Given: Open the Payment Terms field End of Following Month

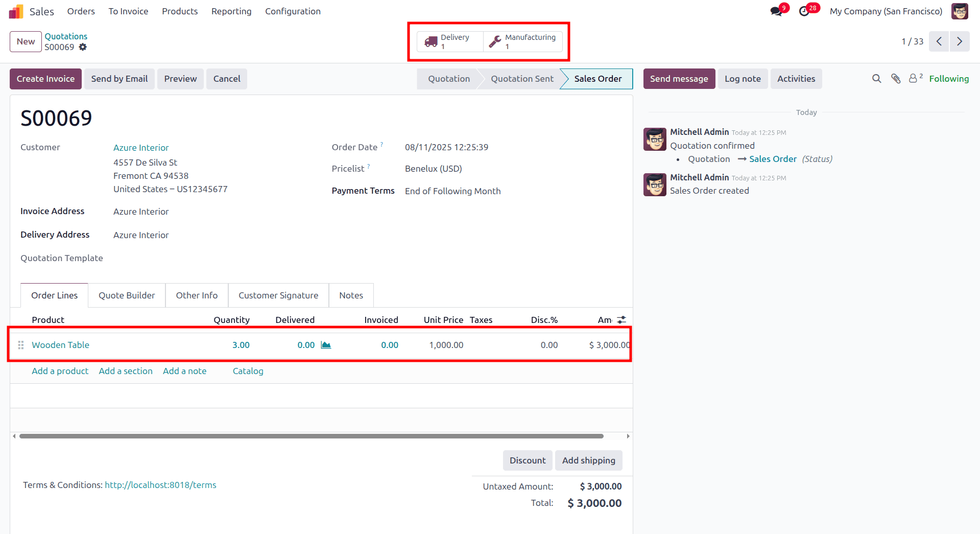Looking at the screenshot, I should point(452,191).
